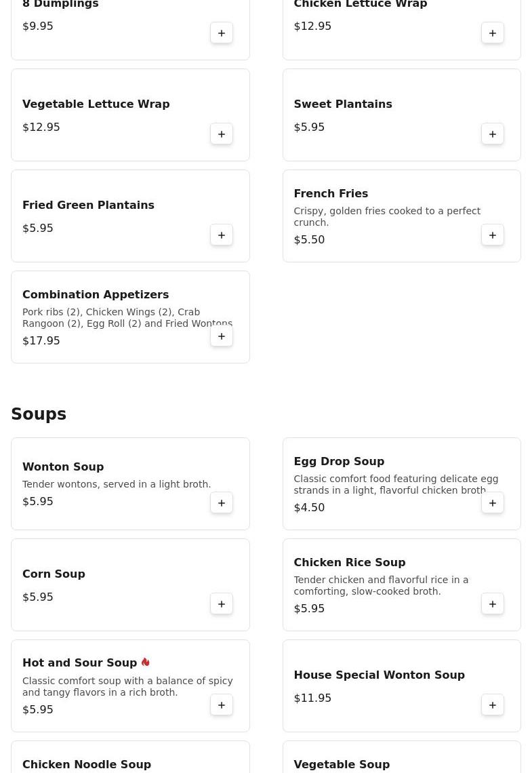
Task: Click plus button for Corn Soup
Action: [222, 604]
